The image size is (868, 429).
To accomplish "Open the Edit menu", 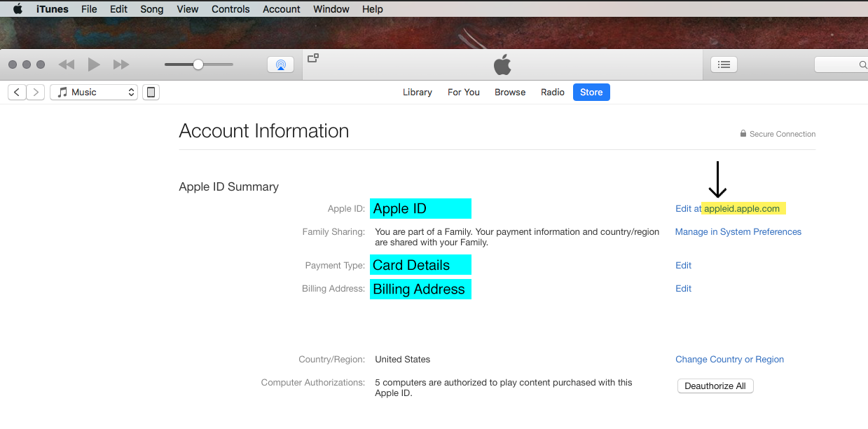I will point(118,9).
